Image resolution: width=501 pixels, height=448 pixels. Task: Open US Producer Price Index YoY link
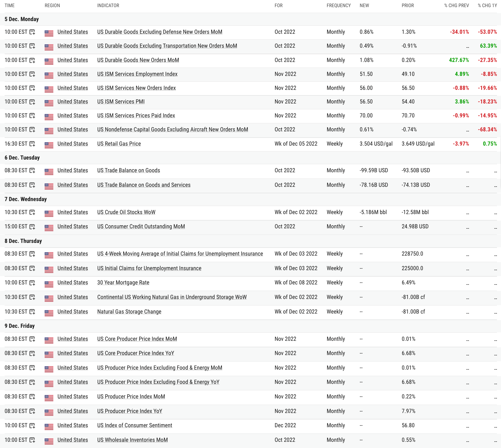(x=130, y=411)
